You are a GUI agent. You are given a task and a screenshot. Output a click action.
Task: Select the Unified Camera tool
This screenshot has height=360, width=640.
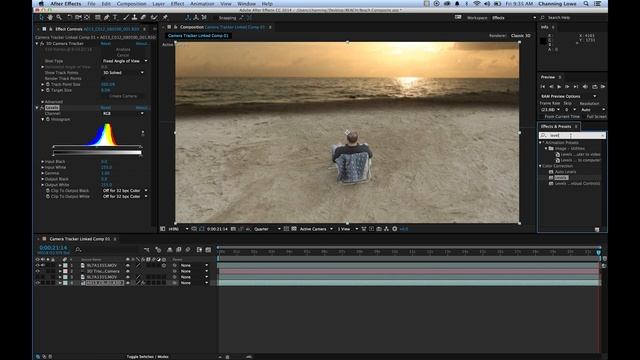point(78,18)
